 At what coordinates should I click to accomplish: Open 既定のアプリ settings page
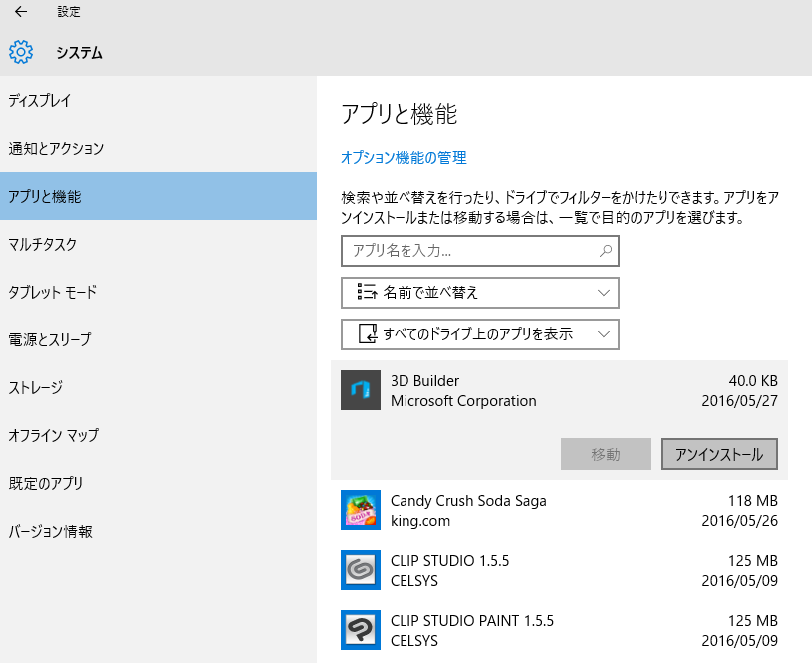pos(46,483)
